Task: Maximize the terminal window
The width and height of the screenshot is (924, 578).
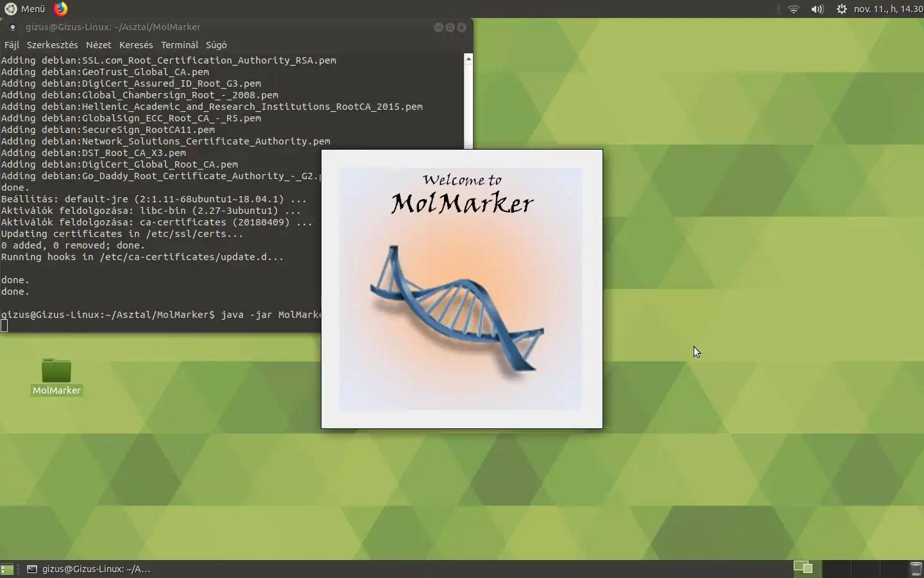Action: pyautogui.click(x=450, y=27)
